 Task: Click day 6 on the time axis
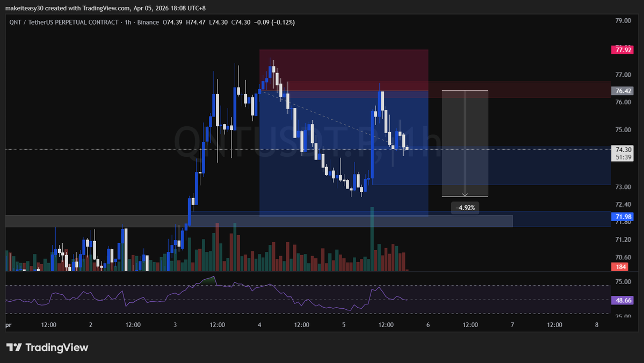[x=428, y=325]
